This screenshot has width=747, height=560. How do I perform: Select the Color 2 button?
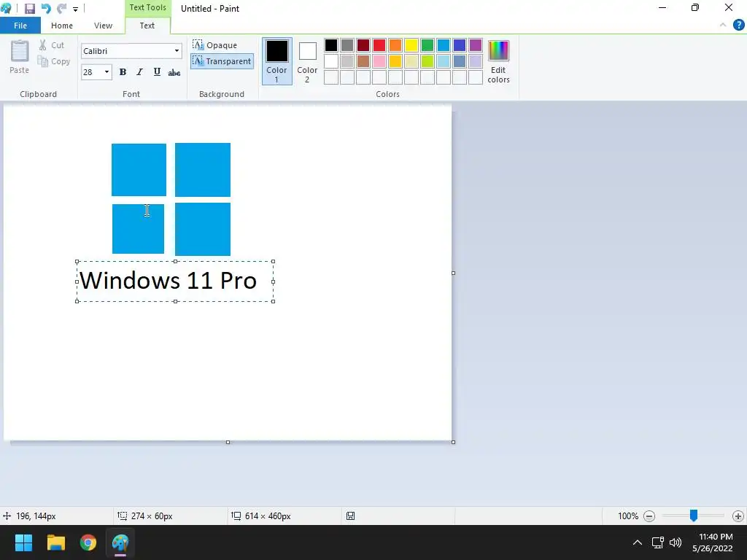pos(307,61)
